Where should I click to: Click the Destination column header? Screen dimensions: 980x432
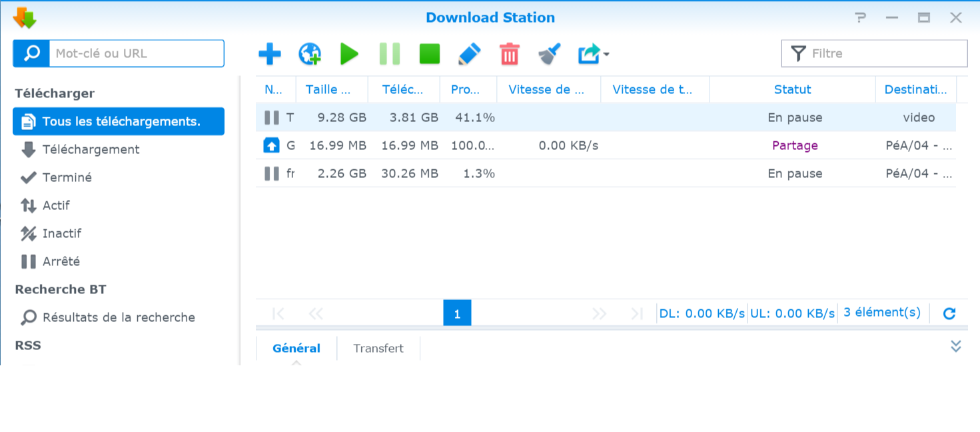coord(916,89)
